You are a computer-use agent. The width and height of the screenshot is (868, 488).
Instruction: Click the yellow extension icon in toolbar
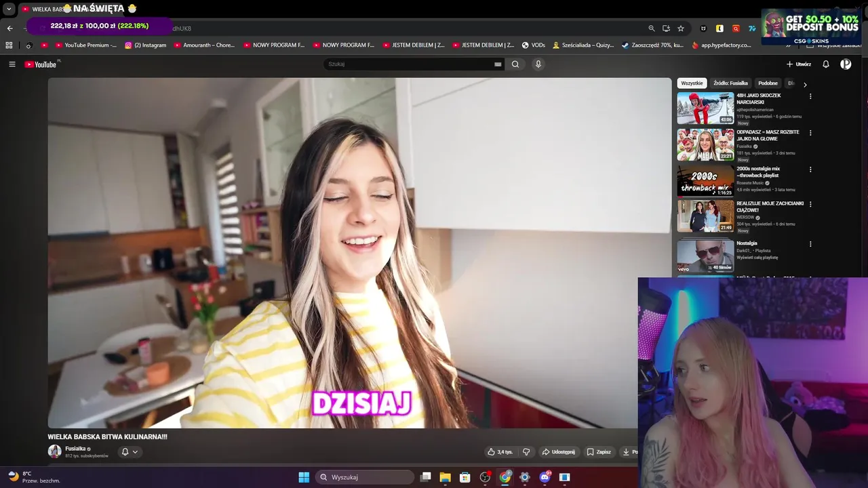(x=719, y=28)
